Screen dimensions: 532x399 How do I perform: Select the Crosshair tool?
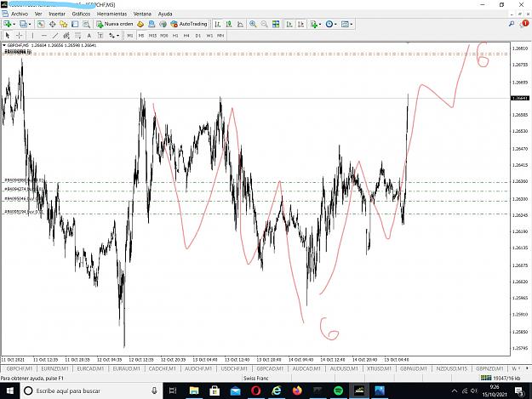click(20, 36)
